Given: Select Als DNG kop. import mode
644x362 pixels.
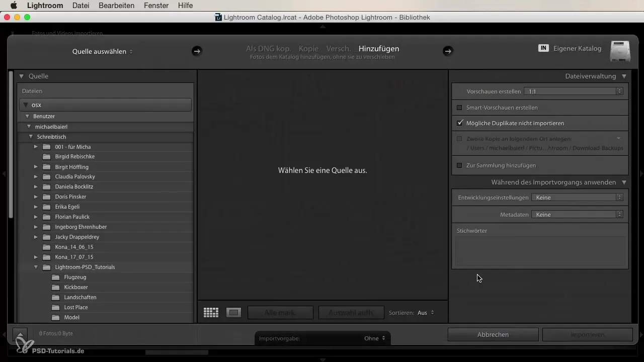Looking at the screenshot, I should [x=268, y=49].
